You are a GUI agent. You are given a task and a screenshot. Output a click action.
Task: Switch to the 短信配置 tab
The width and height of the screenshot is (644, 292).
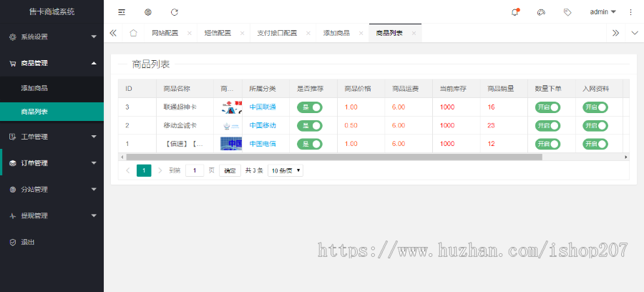pos(218,33)
